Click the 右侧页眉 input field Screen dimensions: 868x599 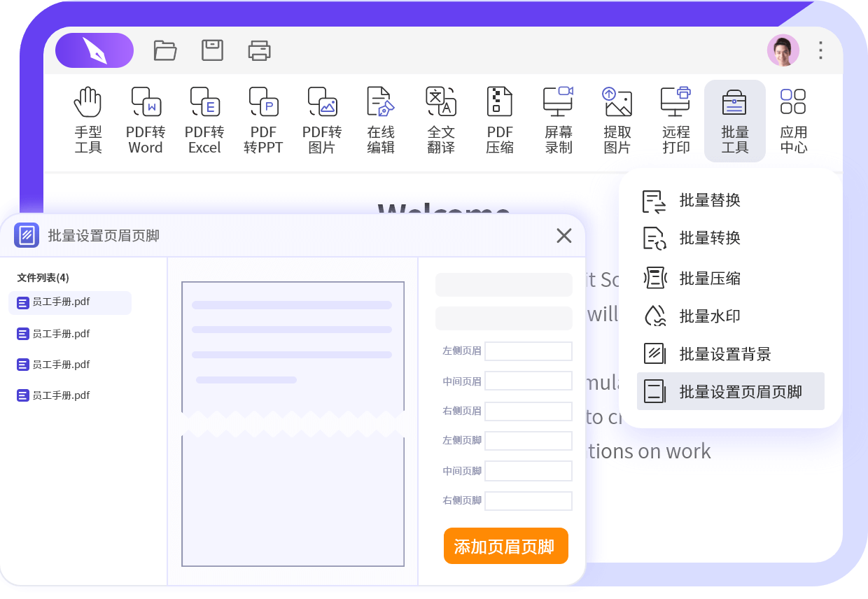528,411
